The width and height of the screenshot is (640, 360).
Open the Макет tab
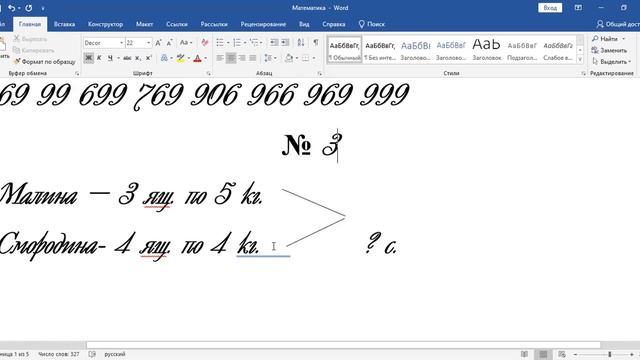[x=144, y=24]
